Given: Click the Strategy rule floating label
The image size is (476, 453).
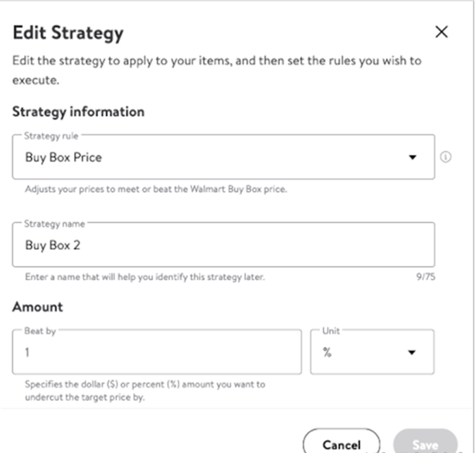Looking at the screenshot, I should tap(51, 136).
